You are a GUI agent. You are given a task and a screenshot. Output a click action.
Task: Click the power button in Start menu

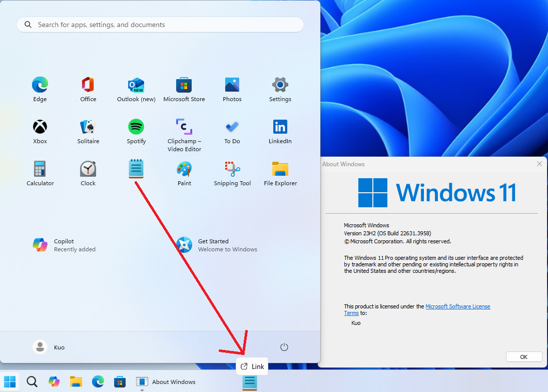284,347
